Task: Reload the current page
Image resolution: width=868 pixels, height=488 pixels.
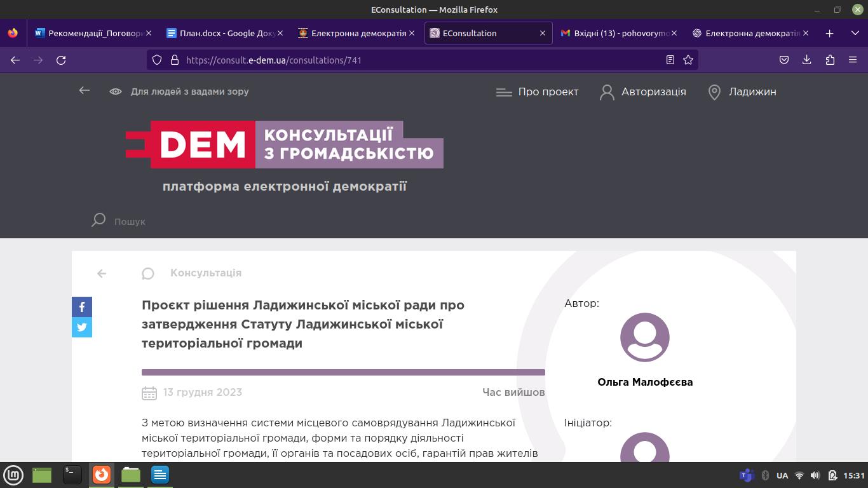Action: 61,60
